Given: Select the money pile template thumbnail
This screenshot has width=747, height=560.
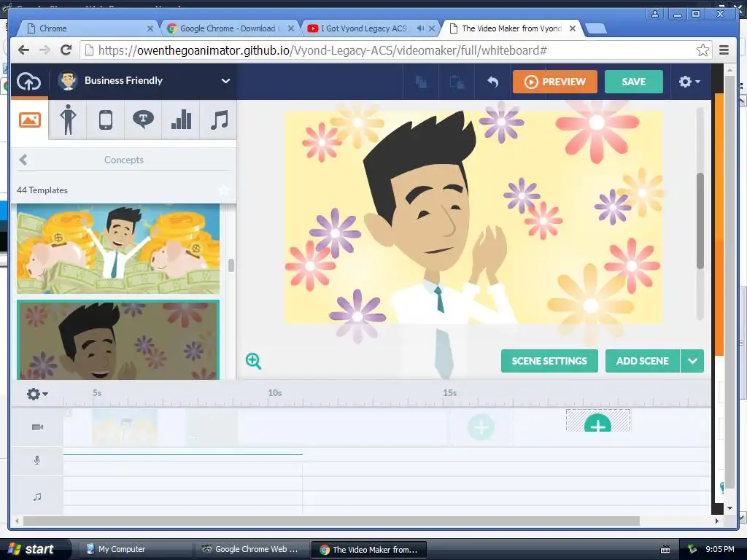Looking at the screenshot, I should [118, 249].
